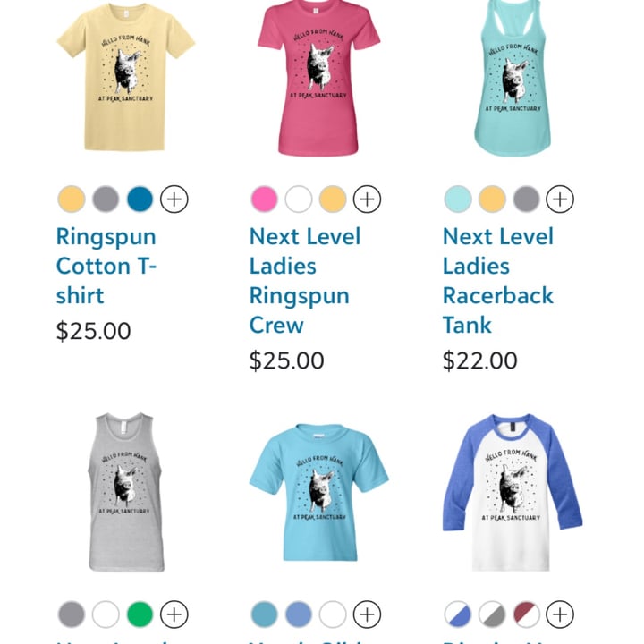View the yellow Hank t-shirt image

pos(125,77)
